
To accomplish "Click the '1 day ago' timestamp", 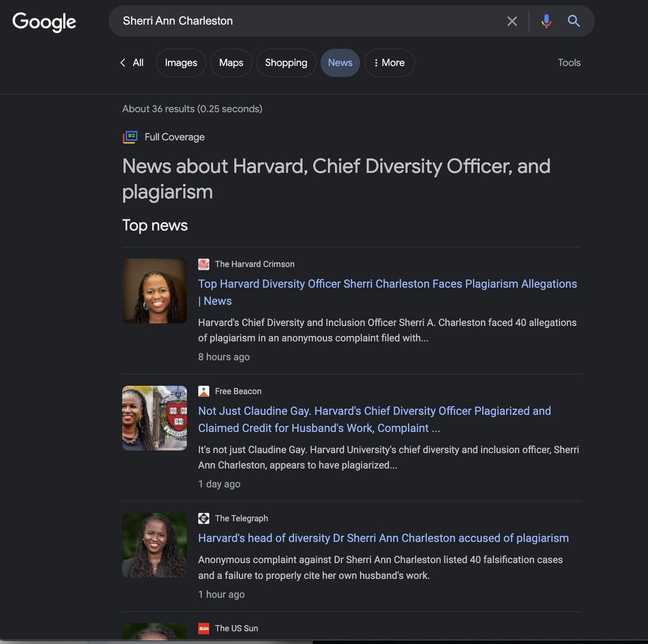I will point(219,484).
